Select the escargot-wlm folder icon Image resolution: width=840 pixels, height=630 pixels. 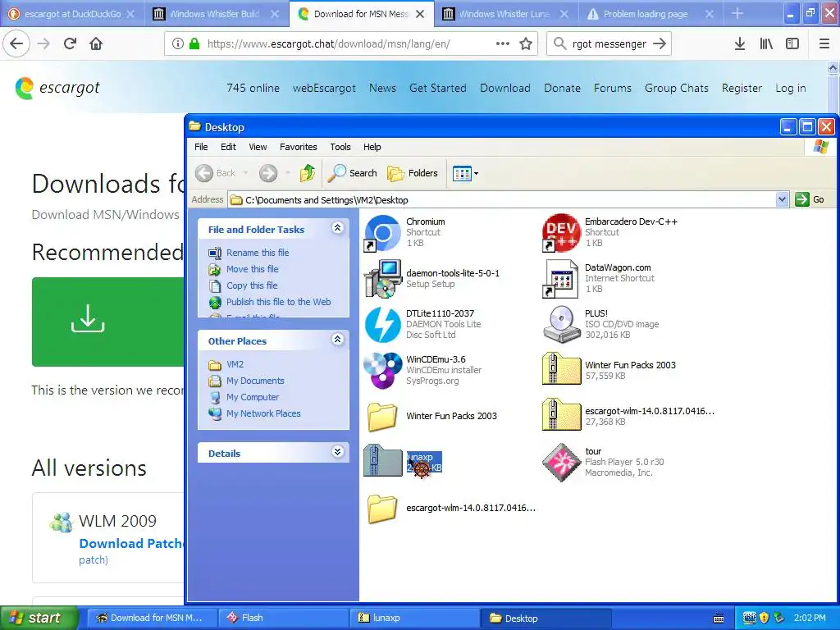click(382, 508)
